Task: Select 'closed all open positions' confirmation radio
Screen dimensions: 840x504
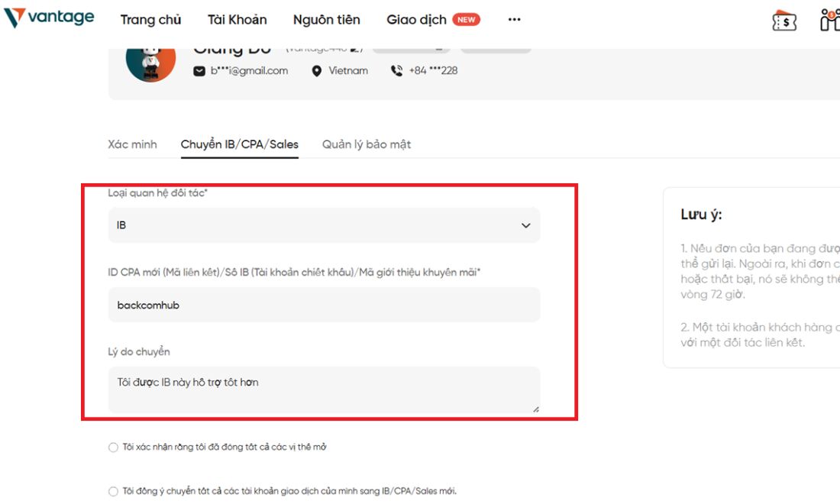Action: tap(113, 447)
